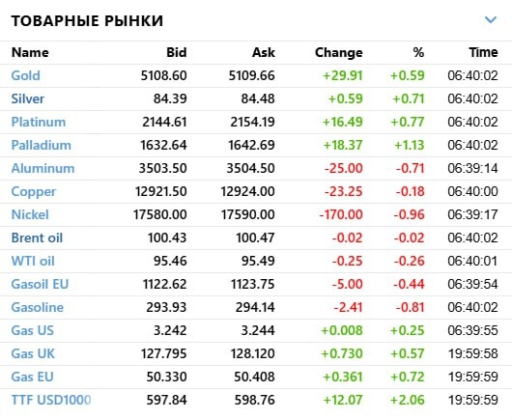
Task: Open the Gas US link
Action: pos(33,330)
